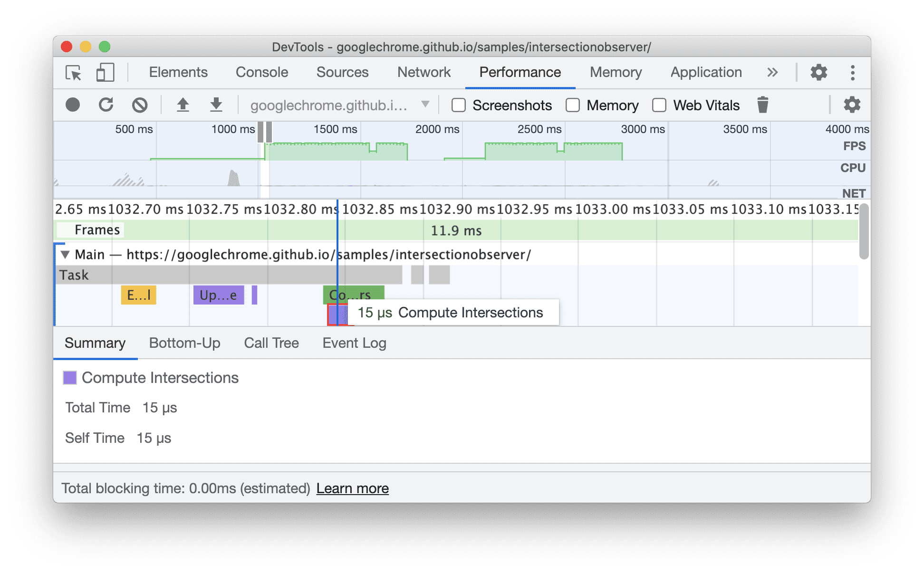Switch to the Bottom-Up tab
Screen dimensions: 924x573
tap(185, 343)
